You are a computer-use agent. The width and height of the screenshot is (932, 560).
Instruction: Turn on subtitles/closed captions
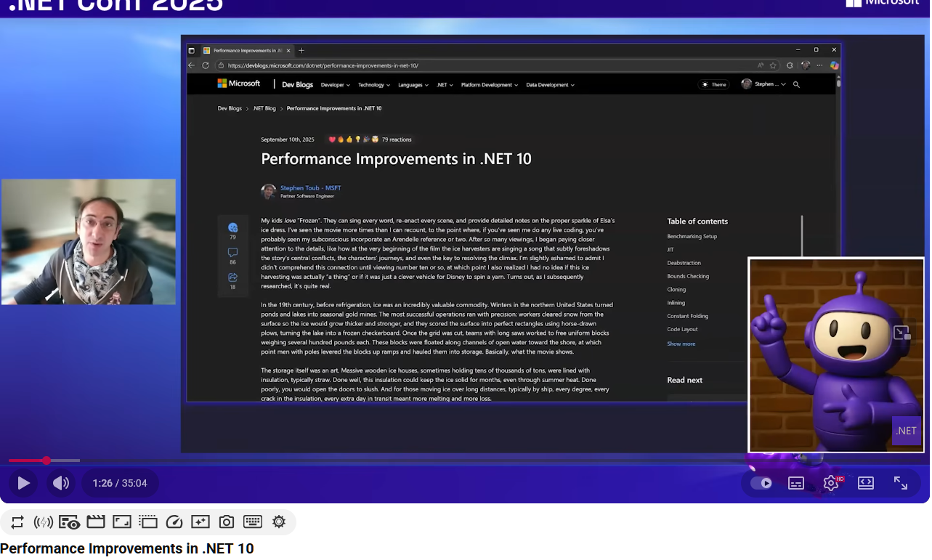(x=796, y=483)
